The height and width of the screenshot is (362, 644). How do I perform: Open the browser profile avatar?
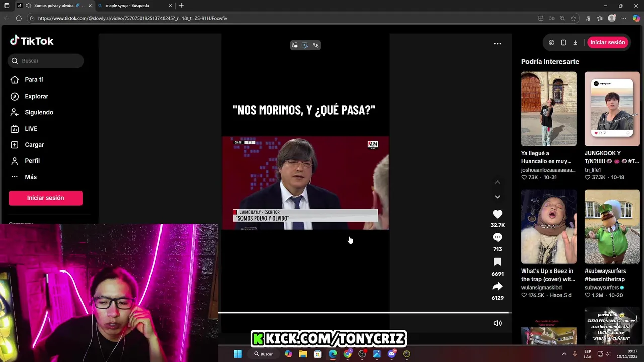point(612,18)
